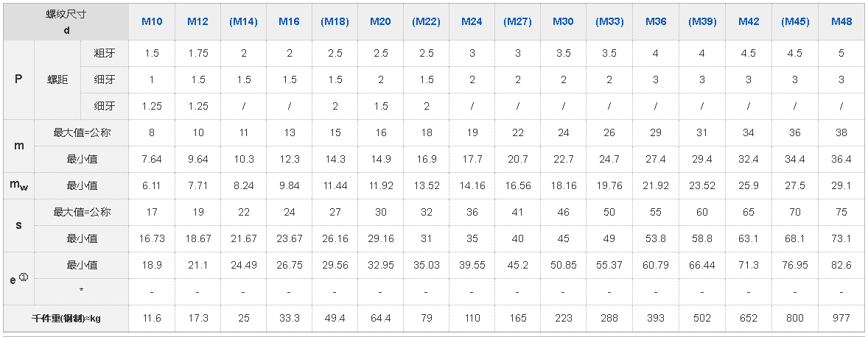868x337 pixels.
Task: Select the 82.6 value in the e row
Action: coord(841,265)
